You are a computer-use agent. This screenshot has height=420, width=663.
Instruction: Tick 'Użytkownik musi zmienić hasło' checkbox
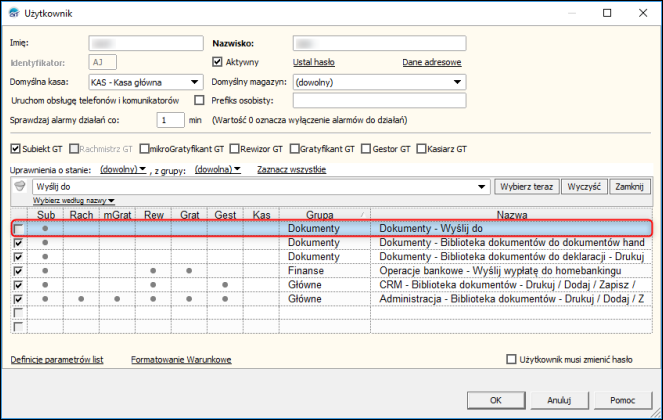pyautogui.click(x=512, y=359)
